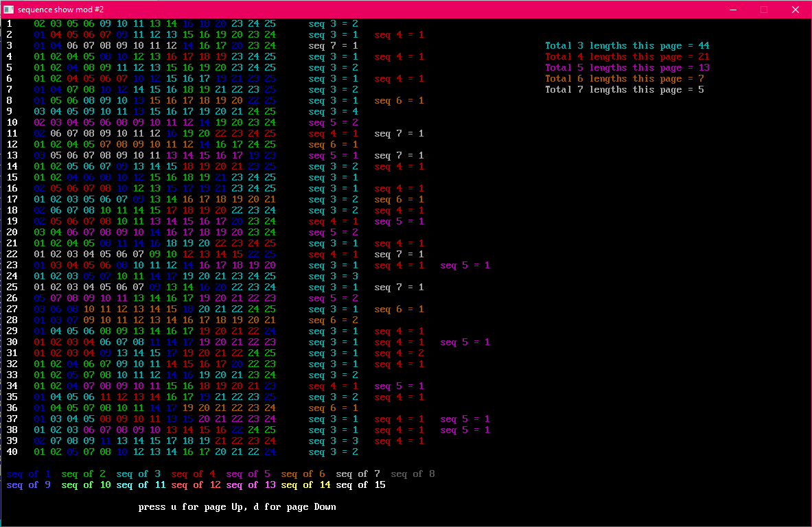Image resolution: width=812 pixels, height=527 pixels.
Task: Click the disabled maximize window button
Action: [x=764, y=10]
